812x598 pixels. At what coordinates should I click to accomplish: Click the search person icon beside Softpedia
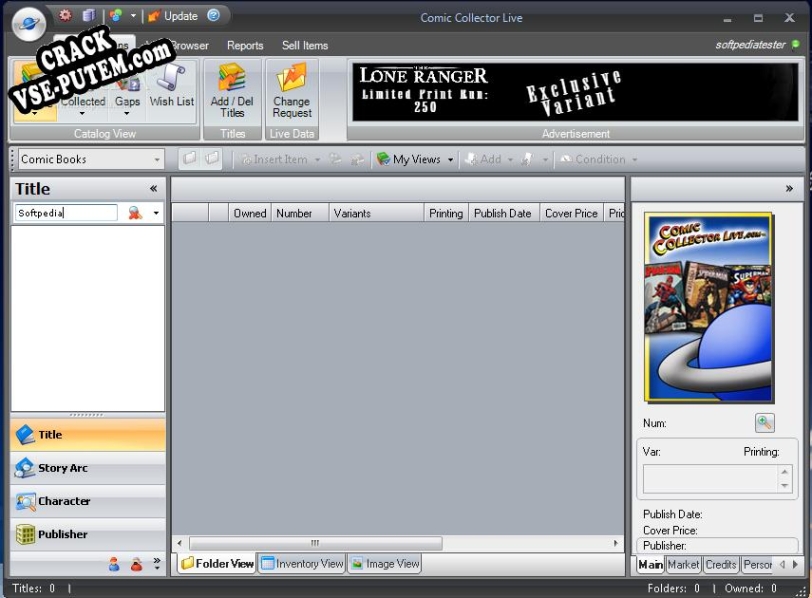[135, 213]
